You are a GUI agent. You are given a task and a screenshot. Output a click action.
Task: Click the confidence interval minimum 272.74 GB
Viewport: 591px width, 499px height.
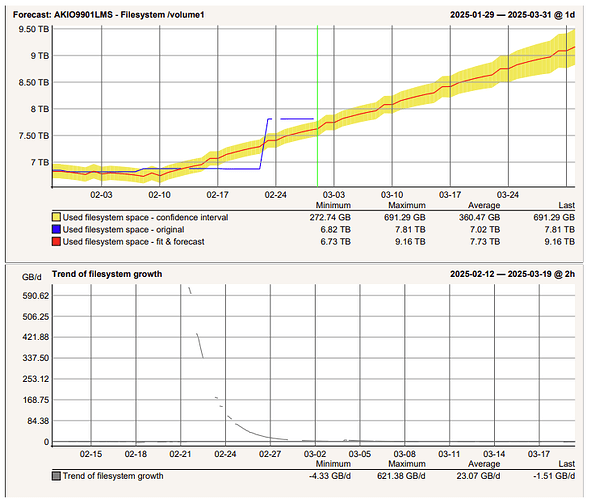pyautogui.click(x=330, y=217)
